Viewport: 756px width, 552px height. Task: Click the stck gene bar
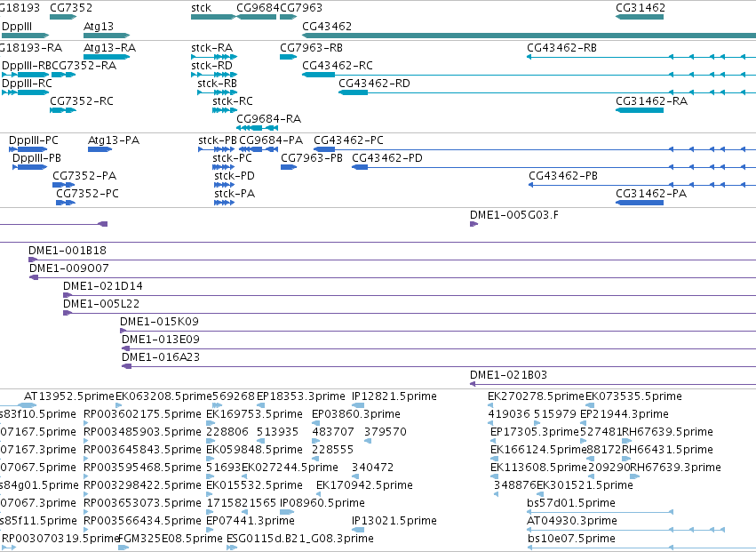(x=213, y=17)
